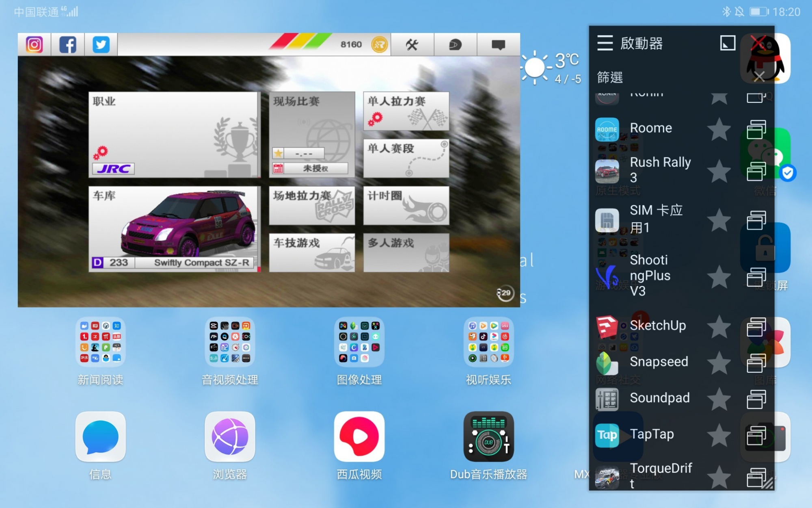Open the 音视频处理 folder on home screen
The image size is (812, 508).
[x=230, y=342]
